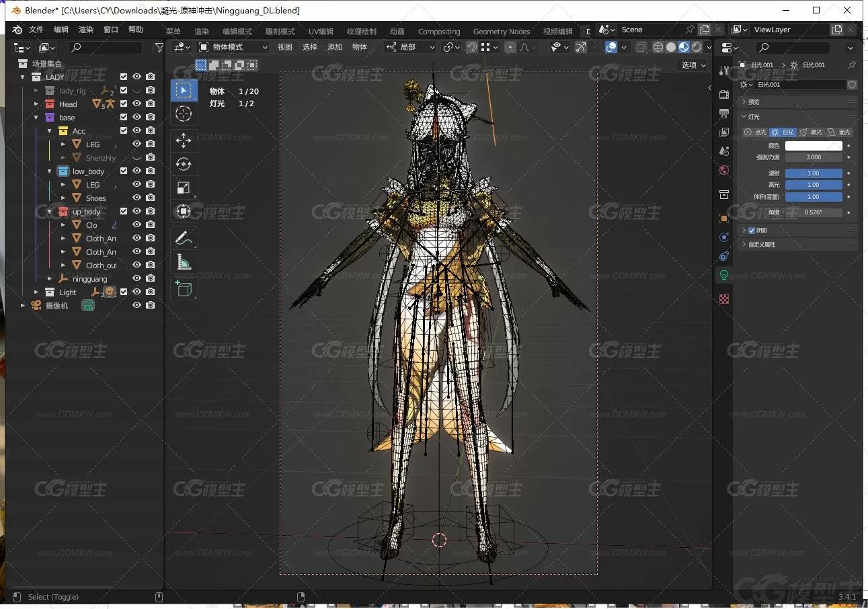Switch to the Compositing workspace tab
Screen dimensions: 868x609
(x=439, y=32)
